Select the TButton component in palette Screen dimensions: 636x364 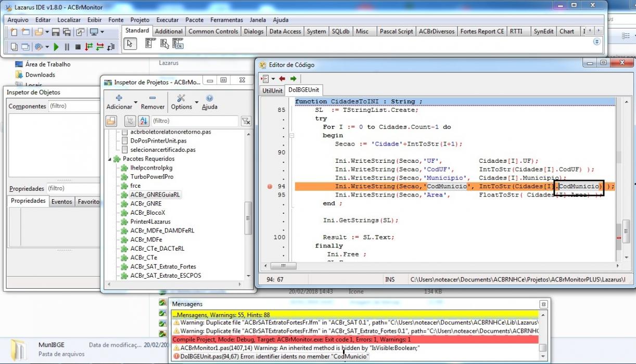(x=178, y=45)
